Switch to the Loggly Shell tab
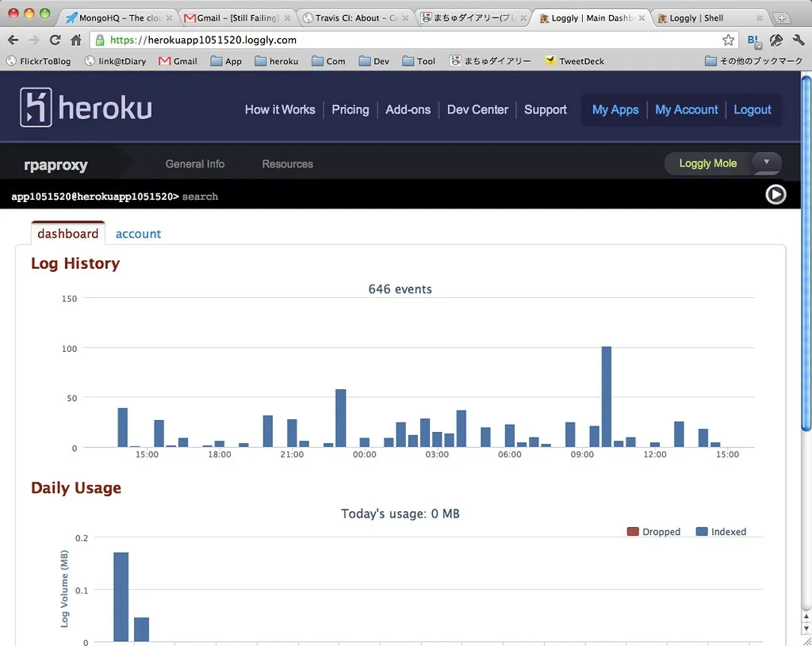Screen dimensions: 812x646 (x=710, y=18)
